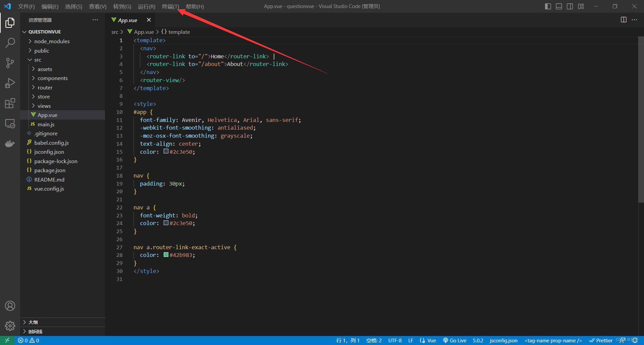Image resolution: width=644 pixels, height=345 pixels.
Task: Open the 查看(V) menu
Action: (x=98, y=6)
